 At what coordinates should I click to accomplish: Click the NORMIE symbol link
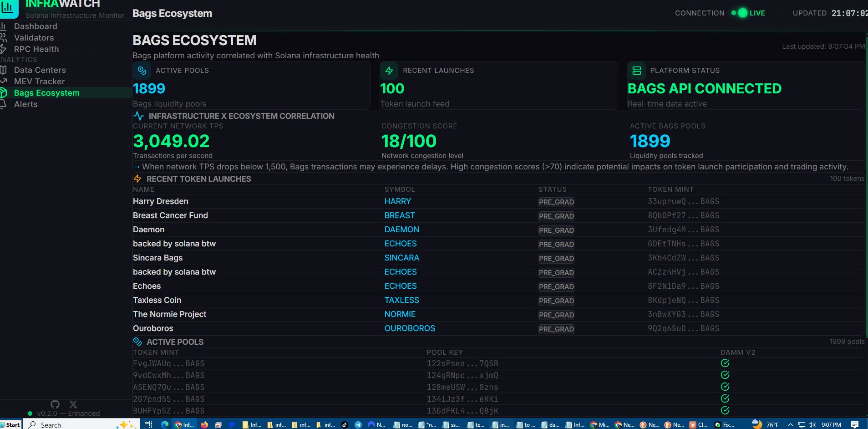[400, 314]
